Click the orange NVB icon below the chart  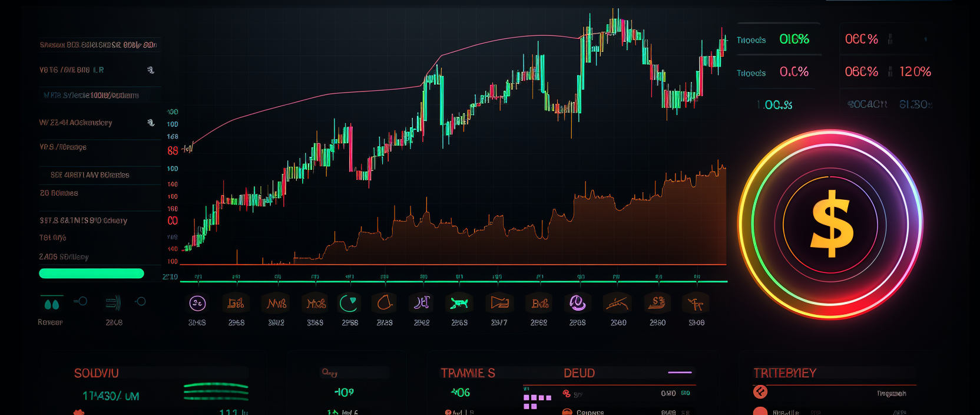pyautogui.click(x=276, y=304)
